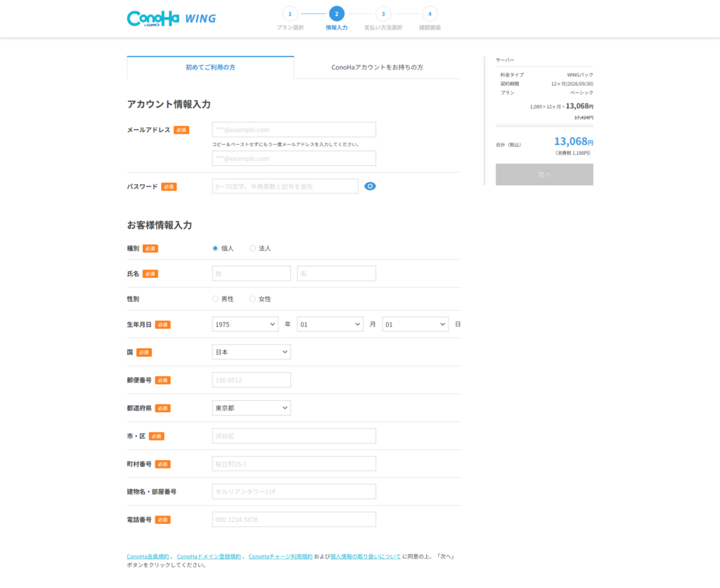Screen dimensions: 720x588
Task: Open the birth month dropdown
Action: (x=330, y=324)
